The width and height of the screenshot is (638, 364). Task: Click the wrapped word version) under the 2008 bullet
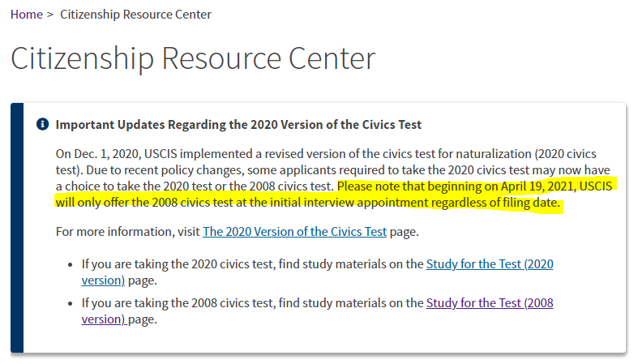tap(103, 319)
